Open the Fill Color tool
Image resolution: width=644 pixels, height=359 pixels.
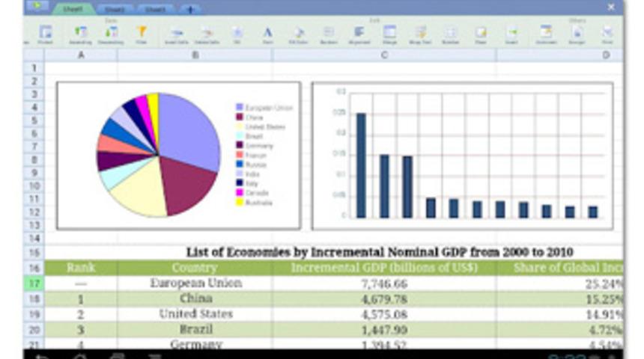coord(298,33)
